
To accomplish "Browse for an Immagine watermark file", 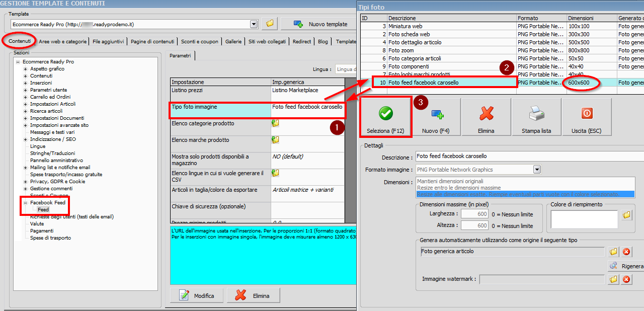I will point(613,279).
